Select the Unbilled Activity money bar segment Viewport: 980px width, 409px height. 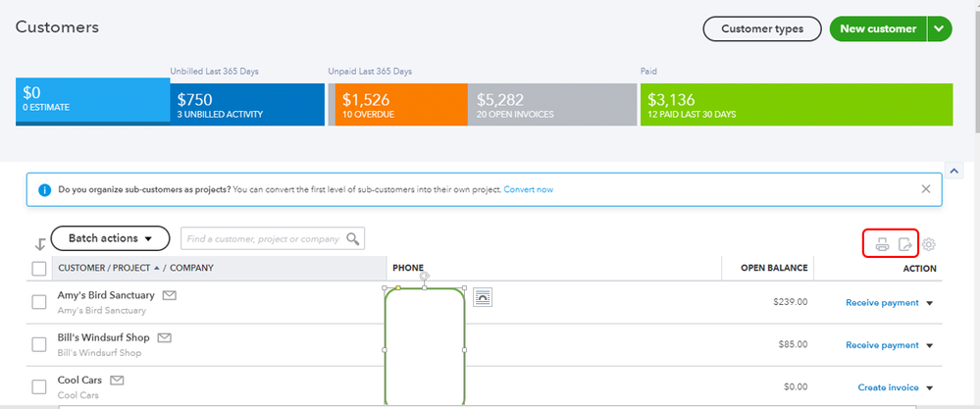point(247,105)
